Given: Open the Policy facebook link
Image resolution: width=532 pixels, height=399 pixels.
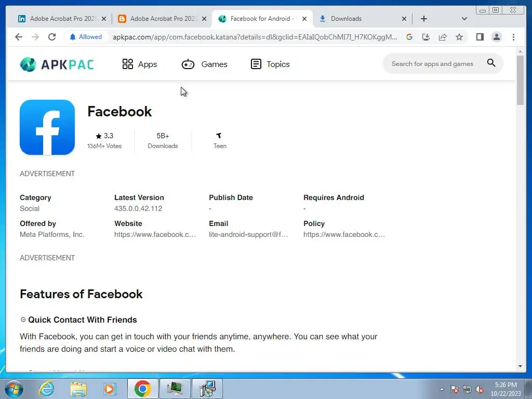Looking at the screenshot, I should click(344, 234).
